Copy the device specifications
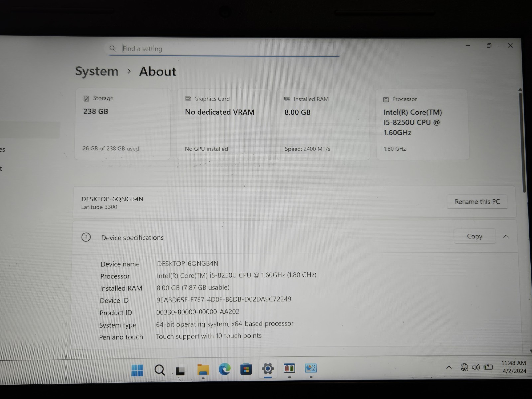This screenshot has height=399, width=532. [474, 236]
